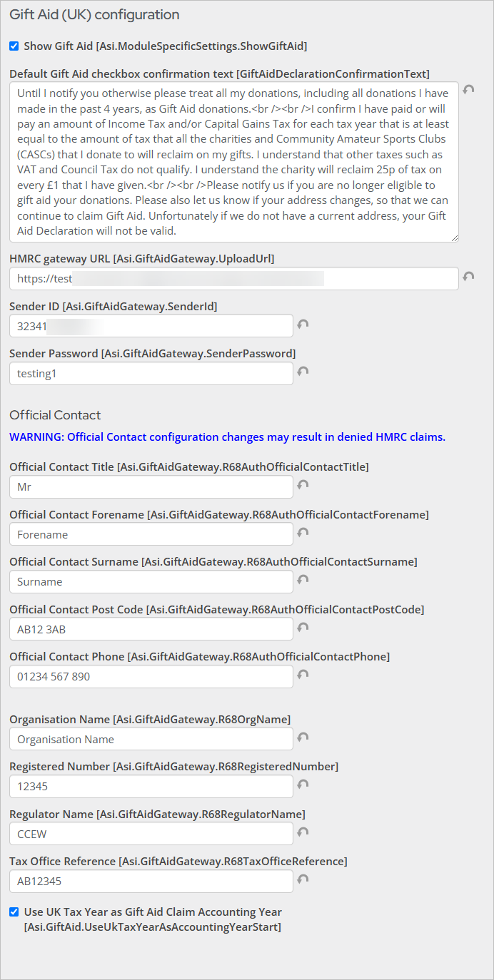
Task: Reset the Organisation Name value
Action: 303,737
